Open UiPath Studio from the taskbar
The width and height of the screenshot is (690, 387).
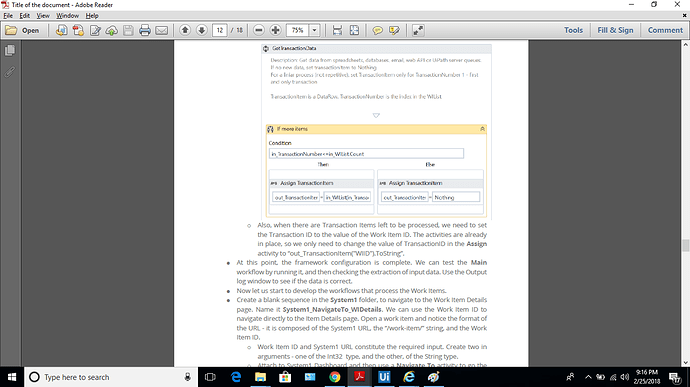tap(384, 377)
